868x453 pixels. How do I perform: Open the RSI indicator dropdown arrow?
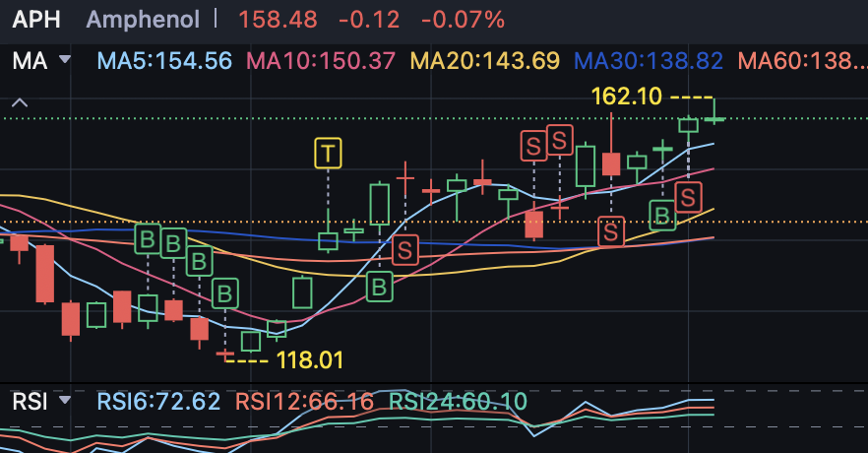tap(65, 400)
